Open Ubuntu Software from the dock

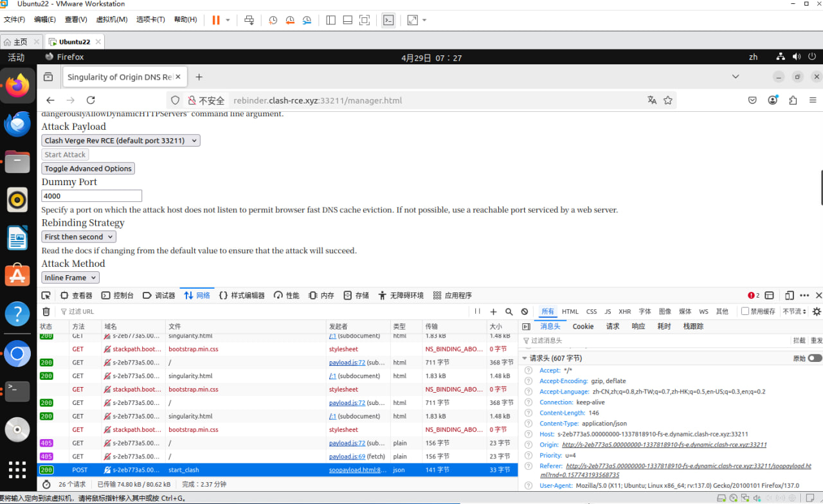pos(17,276)
